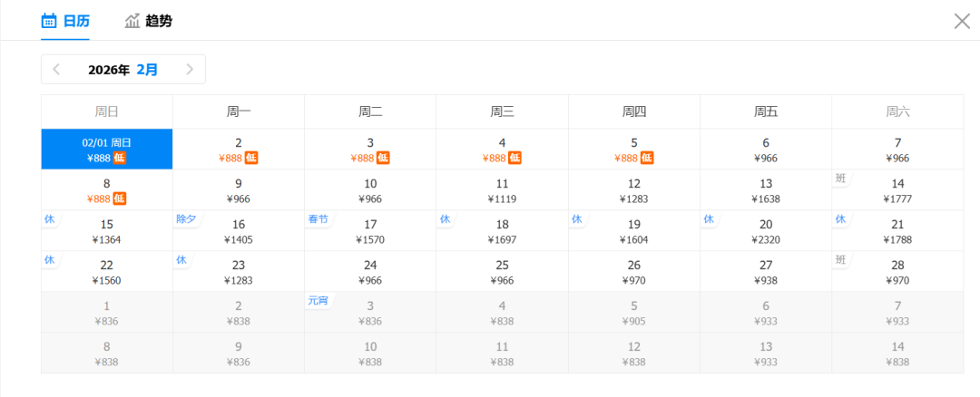
Task: Select March 12 priced ¥838
Action: click(634, 353)
